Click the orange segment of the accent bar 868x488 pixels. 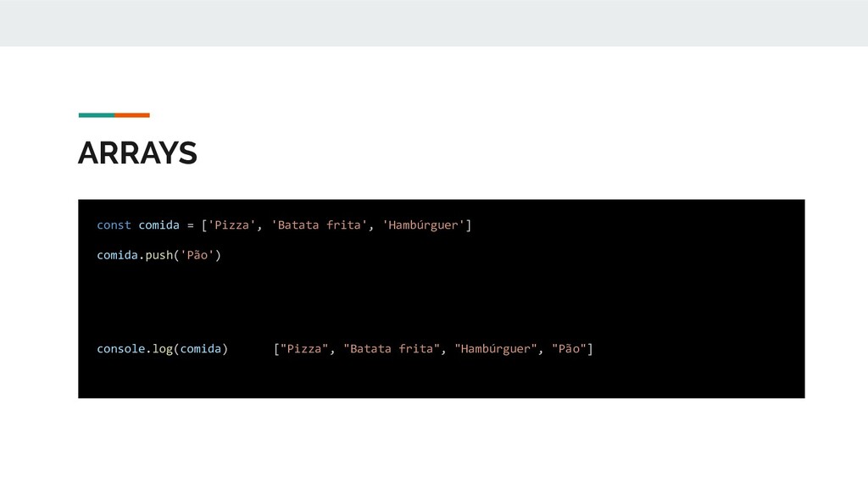[132, 115]
